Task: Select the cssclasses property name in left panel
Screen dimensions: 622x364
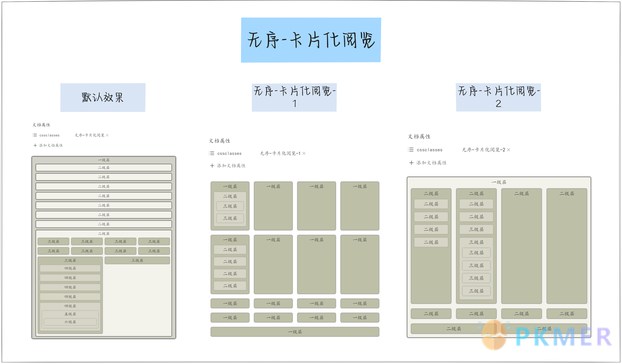Action: pos(49,135)
